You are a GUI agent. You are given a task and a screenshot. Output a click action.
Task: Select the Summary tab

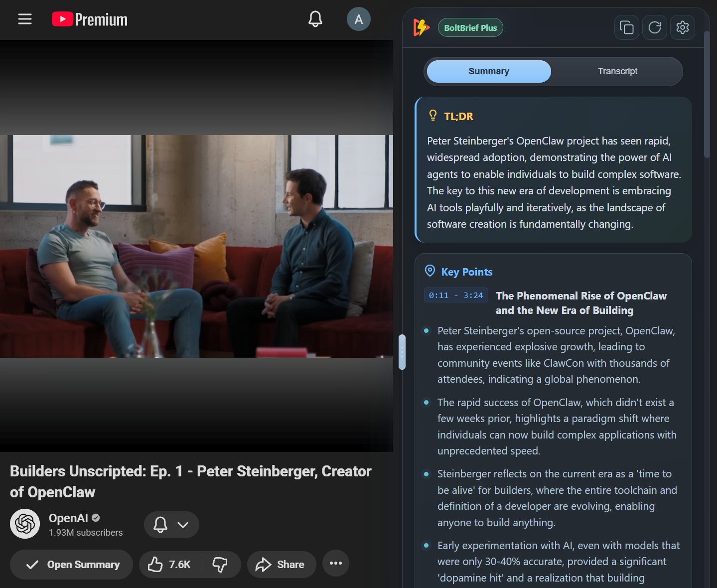click(488, 71)
